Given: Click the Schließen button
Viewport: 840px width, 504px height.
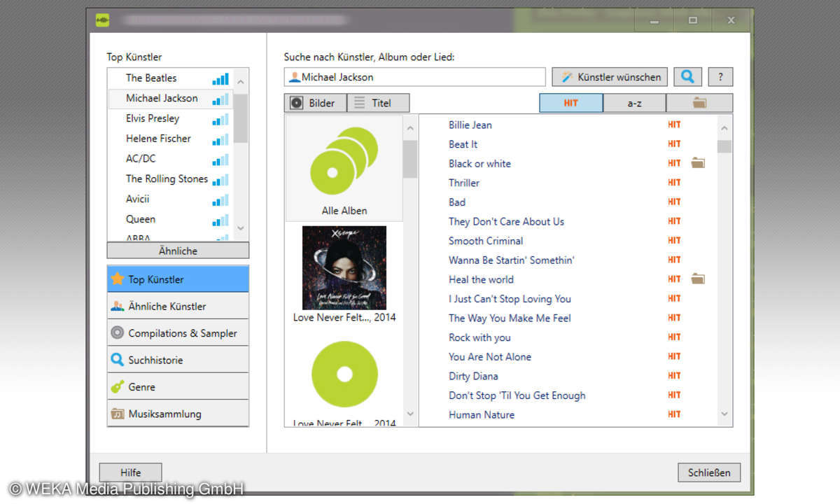Looking at the screenshot, I should (x=709, y=472).
